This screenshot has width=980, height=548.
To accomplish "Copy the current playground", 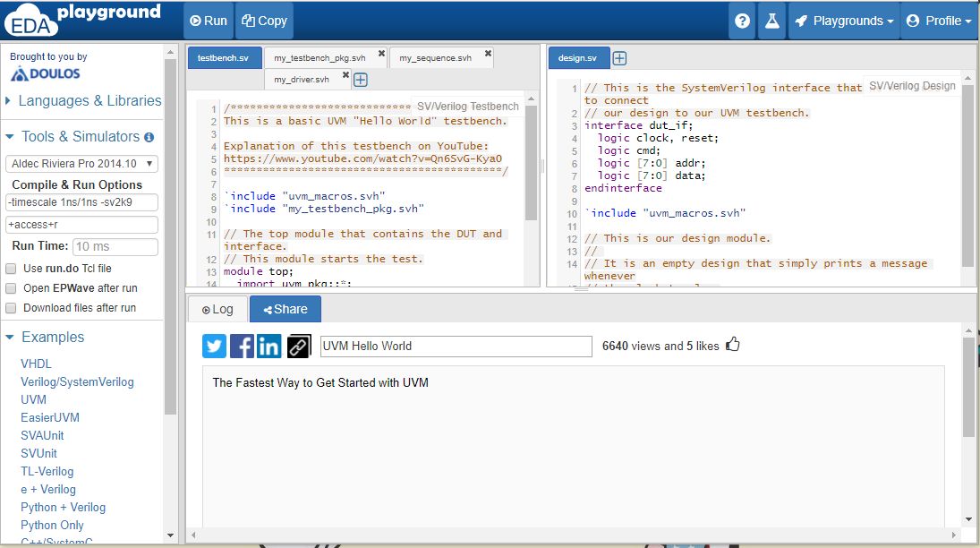I will click(x=264, y=20).
